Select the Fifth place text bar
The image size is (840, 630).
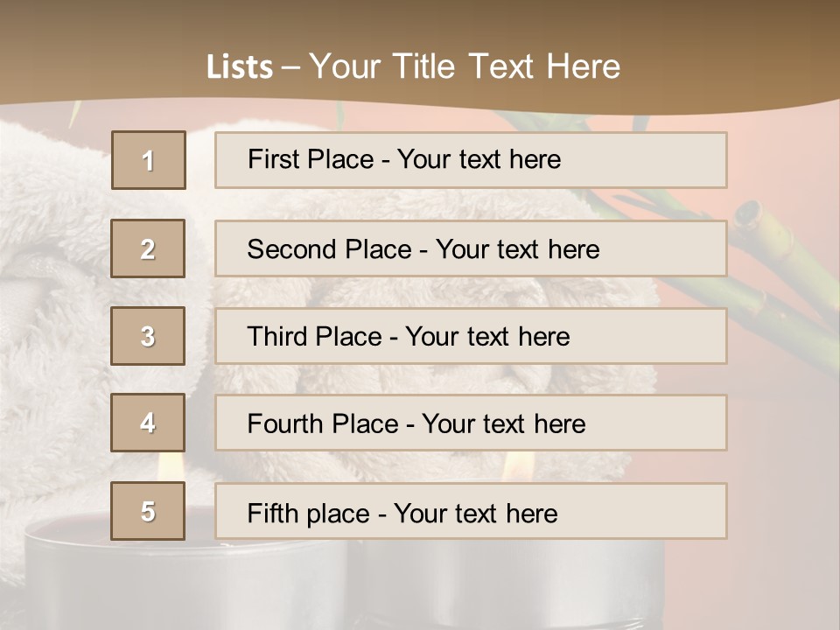click(471, 511)
